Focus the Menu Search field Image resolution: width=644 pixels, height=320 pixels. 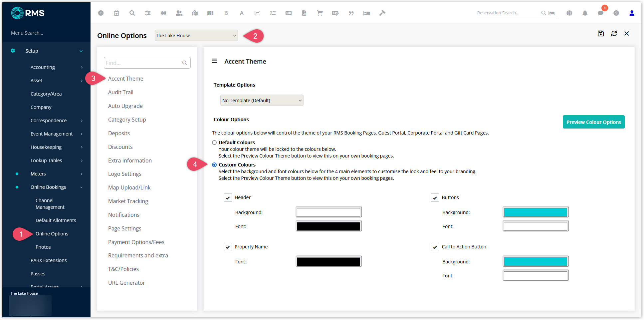pos(46,33)
